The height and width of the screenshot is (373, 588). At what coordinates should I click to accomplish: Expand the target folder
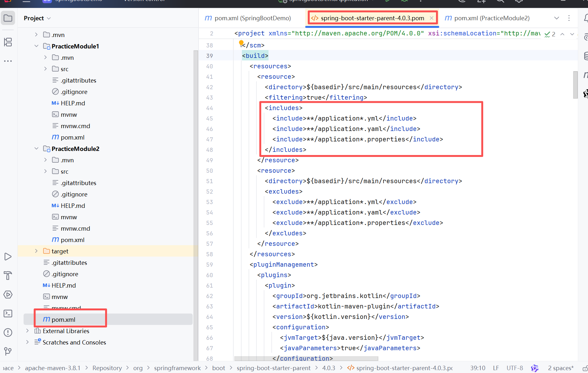(36, 251)
